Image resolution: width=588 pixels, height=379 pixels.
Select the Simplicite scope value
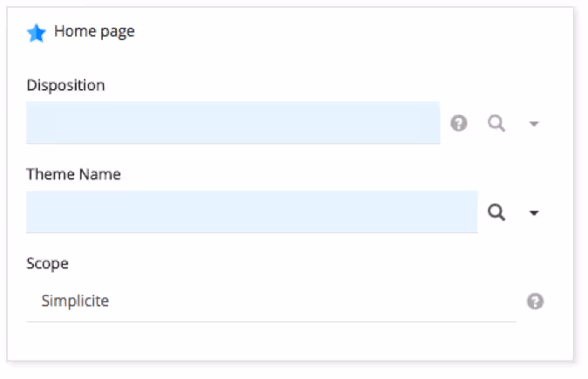[x=75, y=301]
